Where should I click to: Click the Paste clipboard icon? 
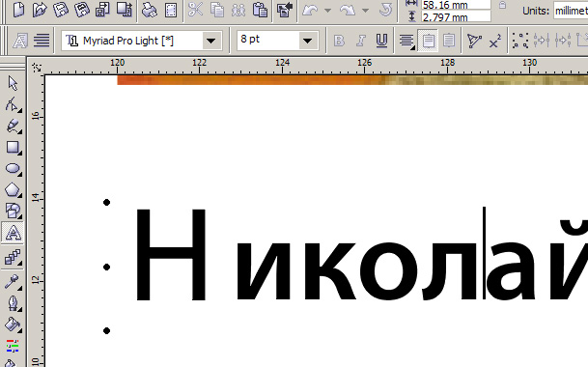(x=260, y=10)
